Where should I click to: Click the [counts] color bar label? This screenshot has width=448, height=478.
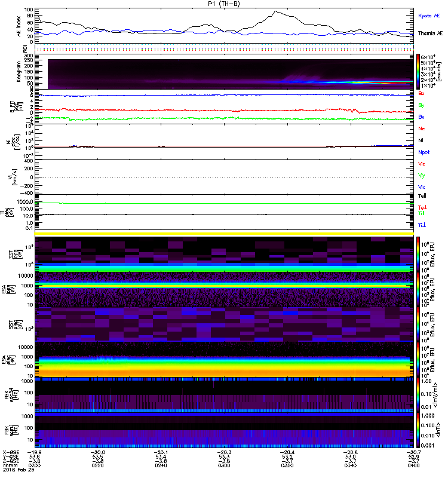pyautogui.click(x=439, y=71)
